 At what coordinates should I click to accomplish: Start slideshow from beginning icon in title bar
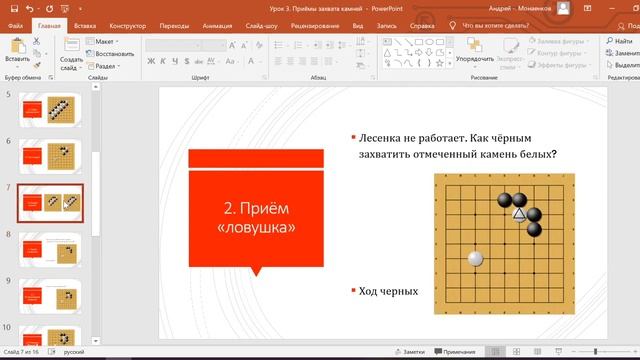point(64,9)
